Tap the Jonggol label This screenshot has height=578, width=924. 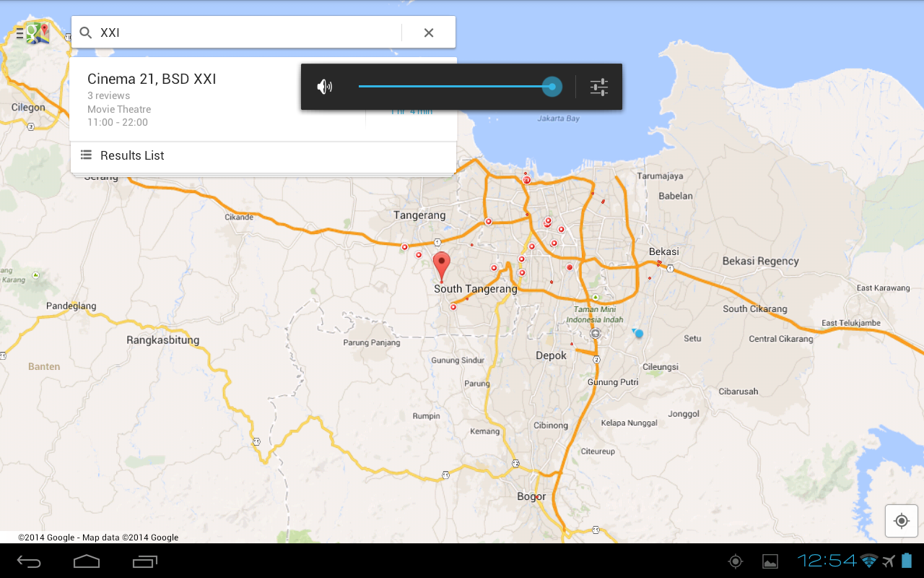[684, 414]
